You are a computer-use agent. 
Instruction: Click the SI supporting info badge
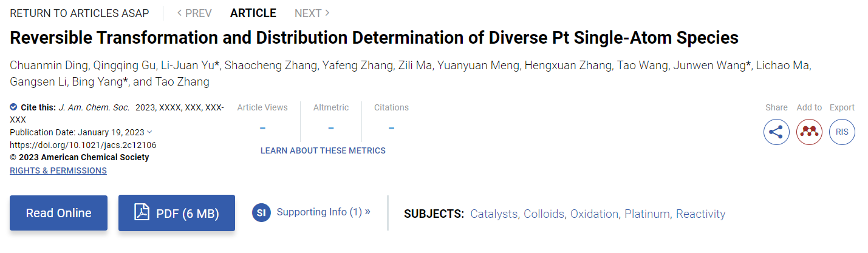click(261, 213)
